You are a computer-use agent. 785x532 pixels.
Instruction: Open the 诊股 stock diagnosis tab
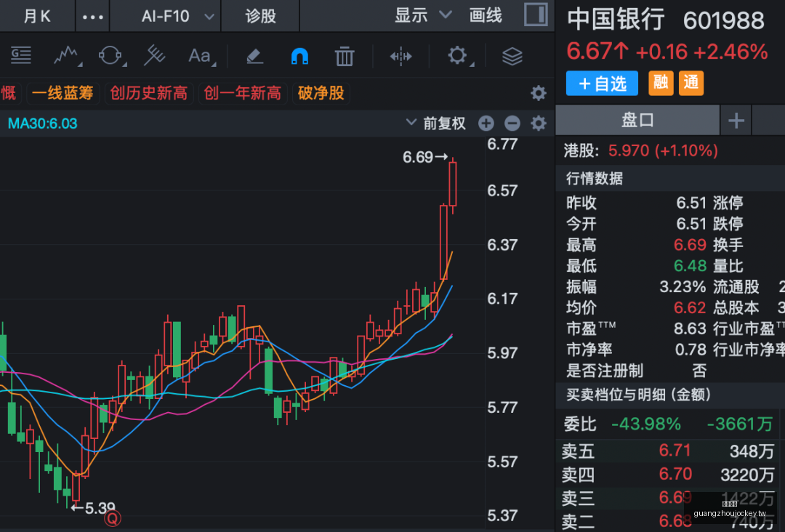click(x=260, y=17)
